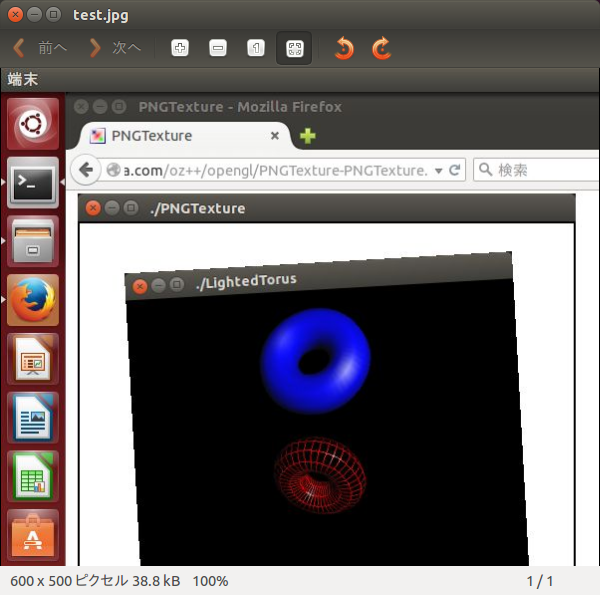The image size is (600, 595).
Task: Click the zoom out toolbar icon
Action: [x=218, y=48]
